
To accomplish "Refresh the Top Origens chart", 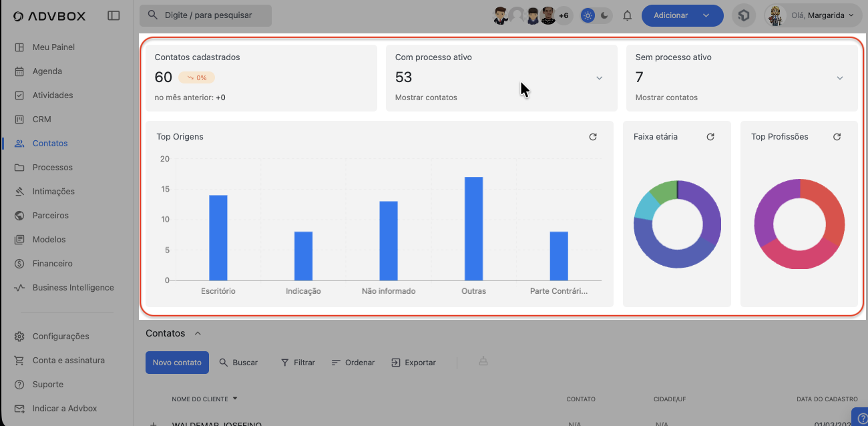I will [593, 137].
